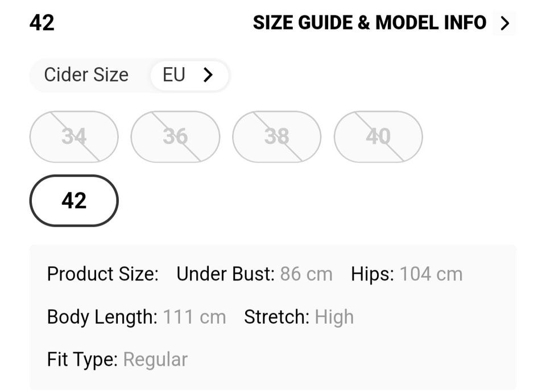The height and width of the screenshot is (392, 546).
Task: Click the Hips label
Action: (x=373, y=274)
